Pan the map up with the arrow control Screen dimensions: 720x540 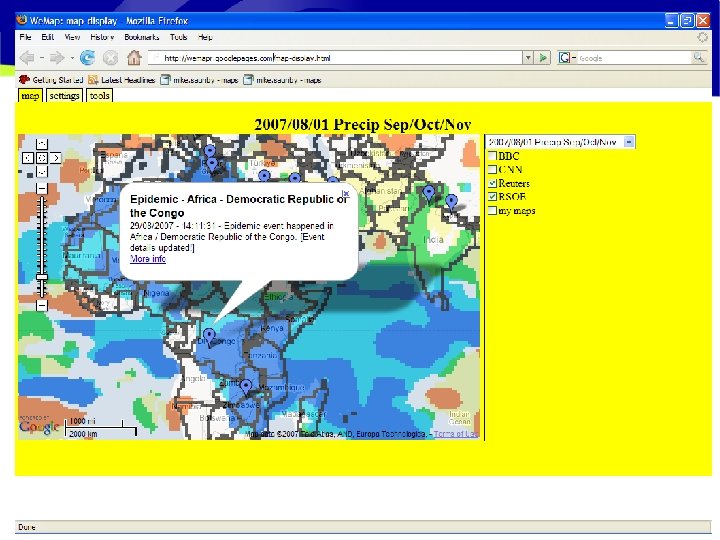[42, 144]
